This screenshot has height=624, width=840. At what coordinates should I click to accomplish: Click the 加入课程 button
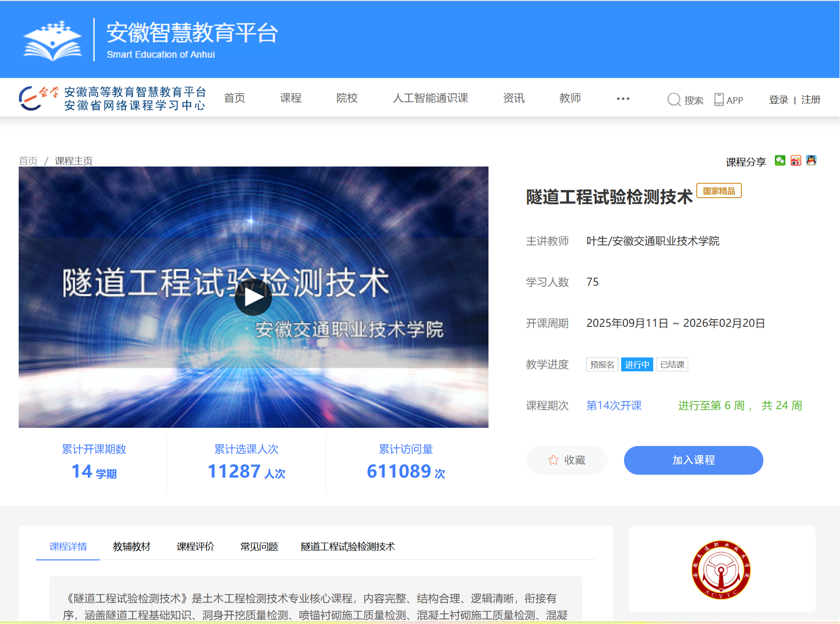(693, 460)
